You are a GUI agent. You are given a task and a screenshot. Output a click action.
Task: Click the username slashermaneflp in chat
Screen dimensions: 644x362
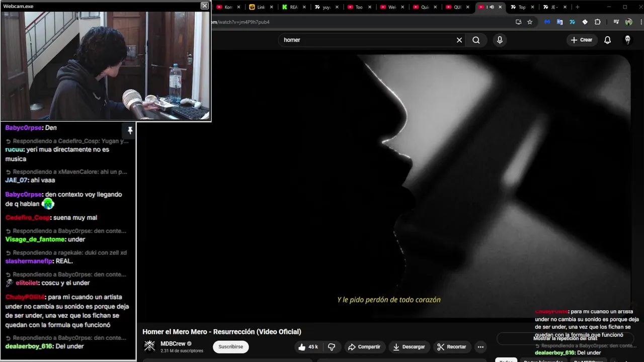tap(29, 261)
